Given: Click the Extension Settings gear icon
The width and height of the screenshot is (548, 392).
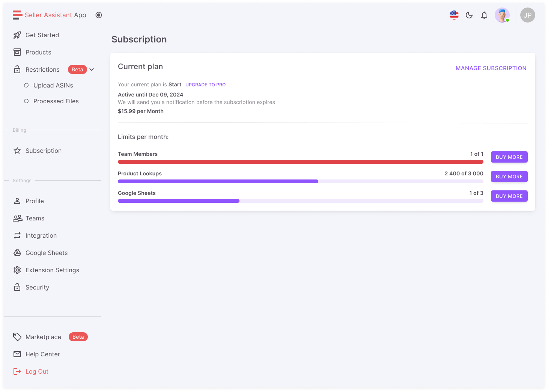Looking at the screenshot, I should click(x=17, y=270).
